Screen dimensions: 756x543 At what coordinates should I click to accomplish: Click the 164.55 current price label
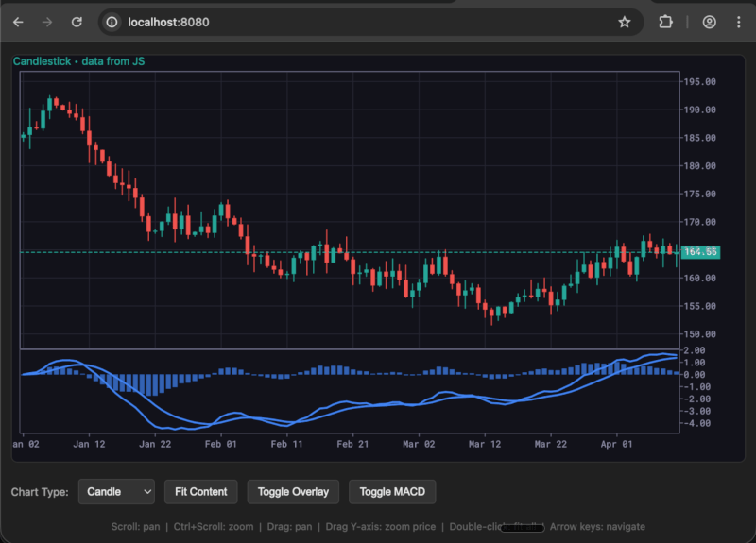700,252
